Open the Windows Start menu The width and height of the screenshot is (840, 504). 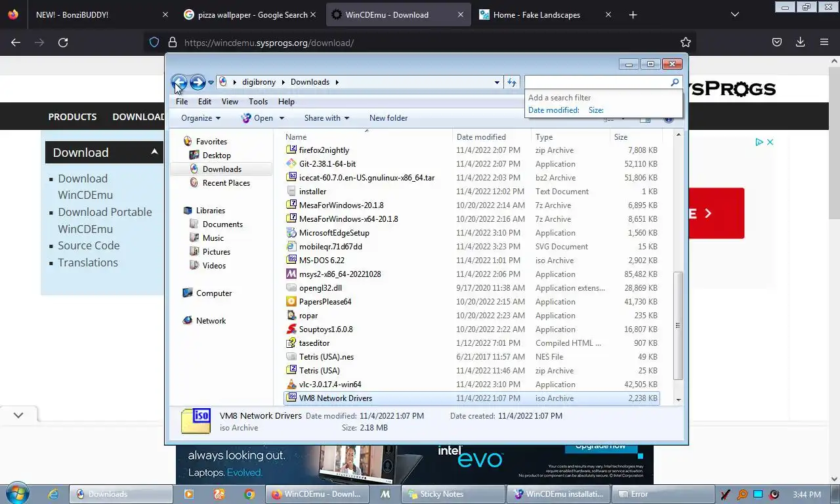tap(16, 493)
